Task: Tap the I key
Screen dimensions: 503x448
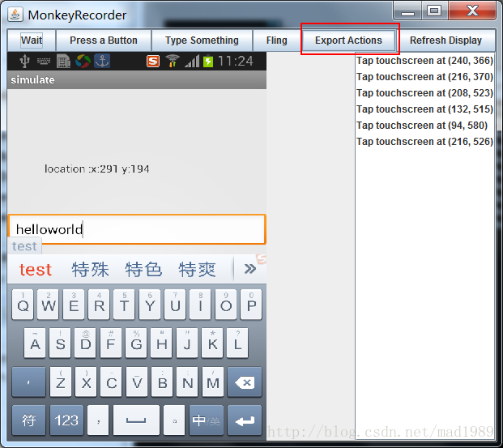Action: [x=201, y=305]
